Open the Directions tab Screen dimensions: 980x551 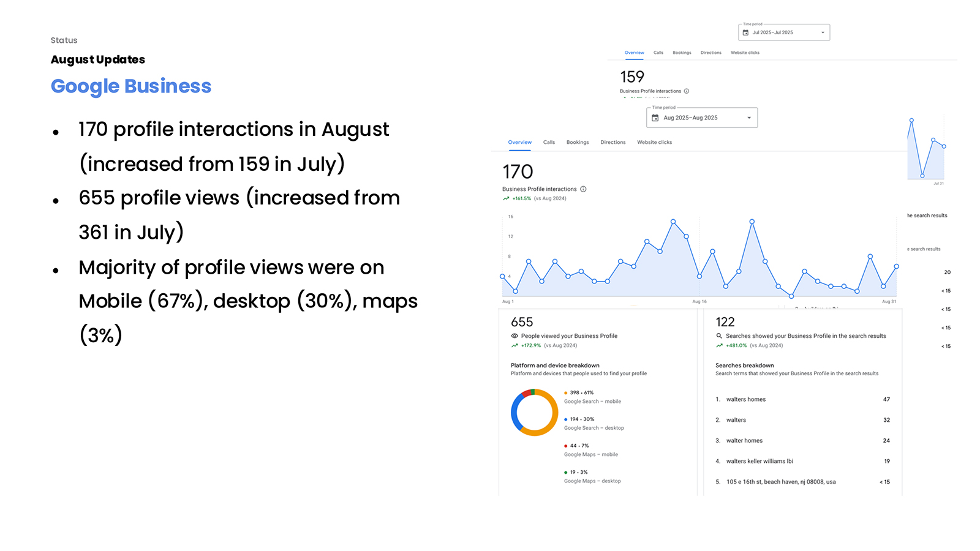612,142
